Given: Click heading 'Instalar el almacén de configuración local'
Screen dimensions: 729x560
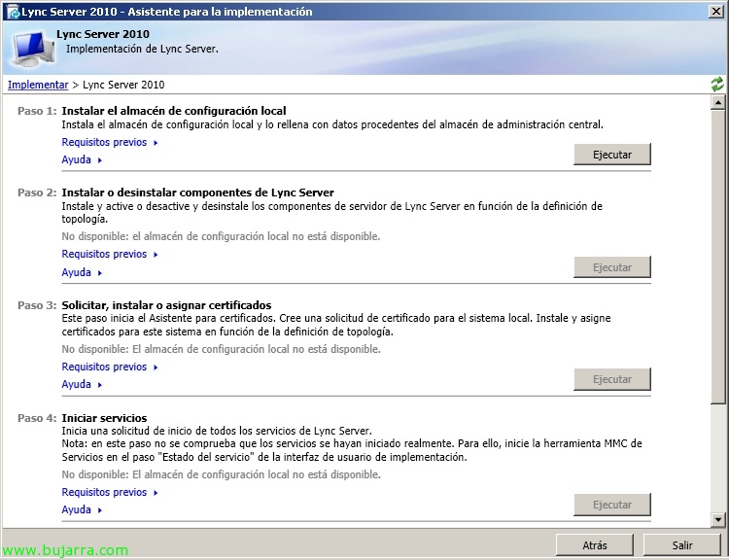Looking at the screenshot, I should (x=174, y=111).
